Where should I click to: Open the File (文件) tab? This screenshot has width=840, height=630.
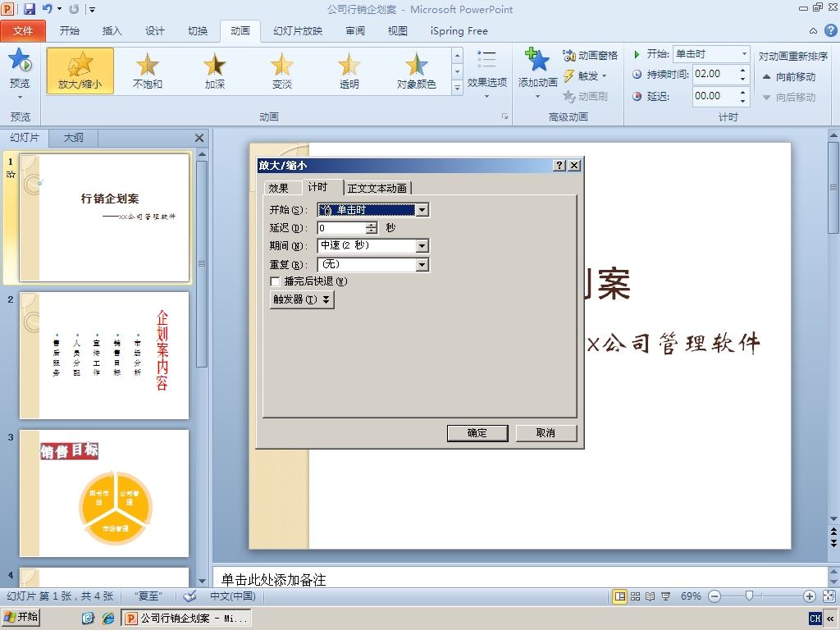[22, 31]
